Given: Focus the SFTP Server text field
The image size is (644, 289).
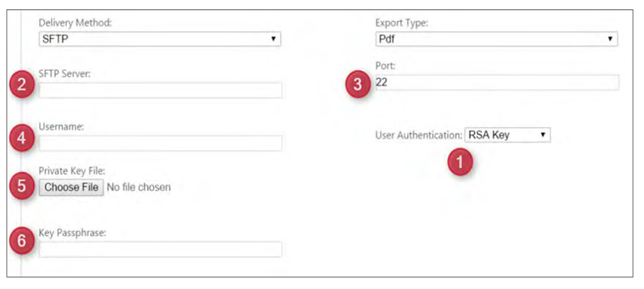Looking at the screenshot, I should (x=161, y=91).
